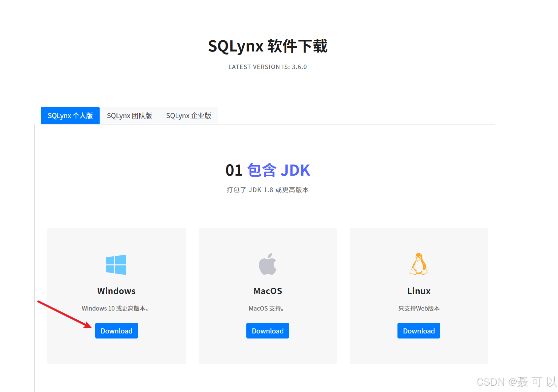The height and width of the screenshot is (392, 558).
Task: Switch to the SQLynx 团队版 tab
Action: (x=129, y=115)
